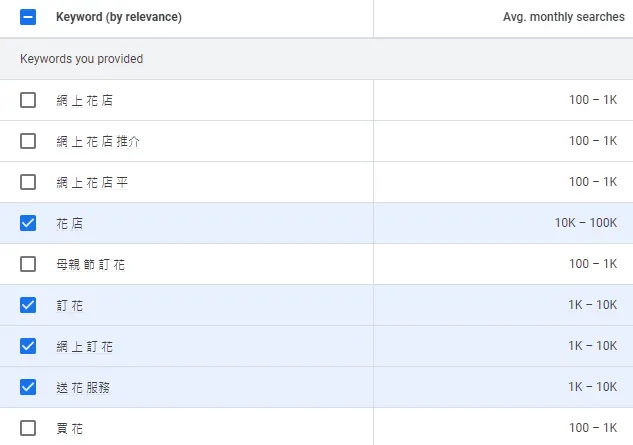Tick the checkbox beside 網上花店平

click(x=28, y=182)
